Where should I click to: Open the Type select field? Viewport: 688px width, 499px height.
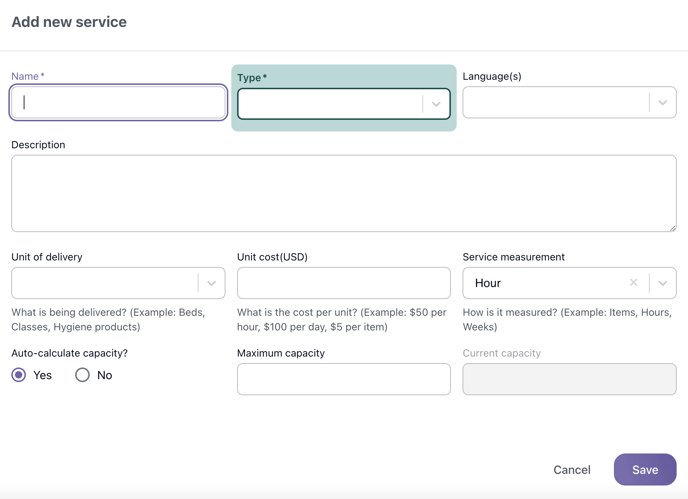tap(330, 104)
